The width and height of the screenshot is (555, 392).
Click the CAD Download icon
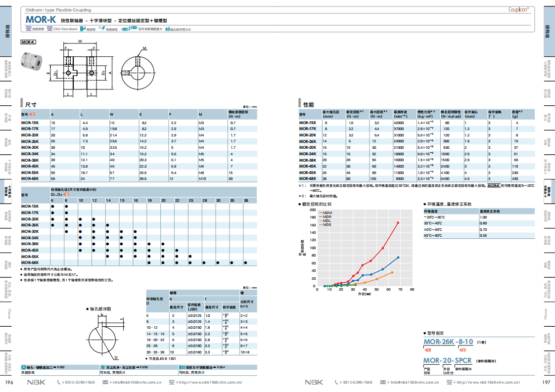tap(50, 29)
